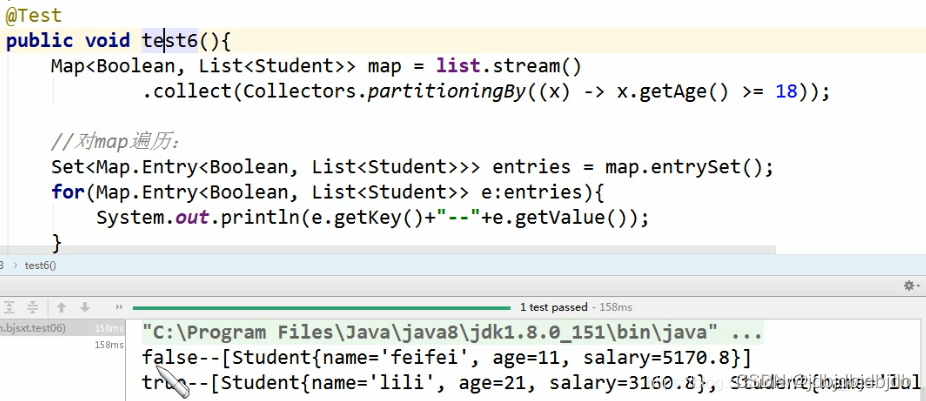Click test6() in the breadcrumb bar
This screenshot has width=926, height=401.
point(40,265)
